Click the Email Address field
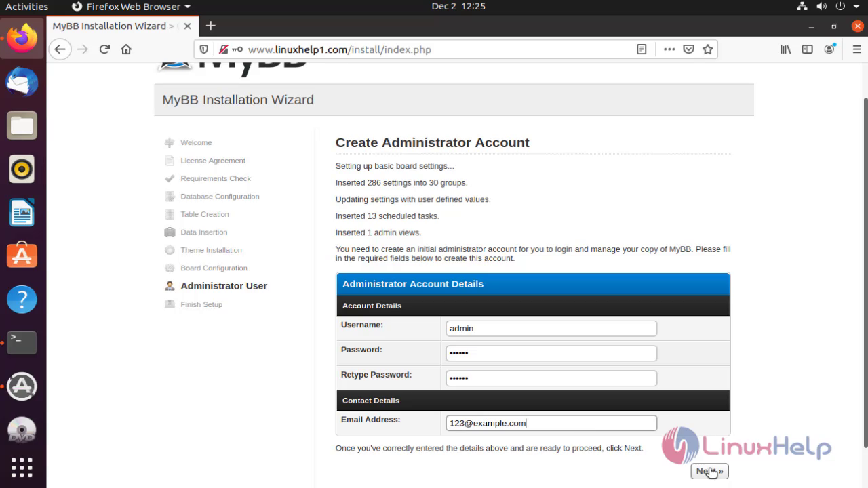Viewport: 868px width, 488px height. 551,423
